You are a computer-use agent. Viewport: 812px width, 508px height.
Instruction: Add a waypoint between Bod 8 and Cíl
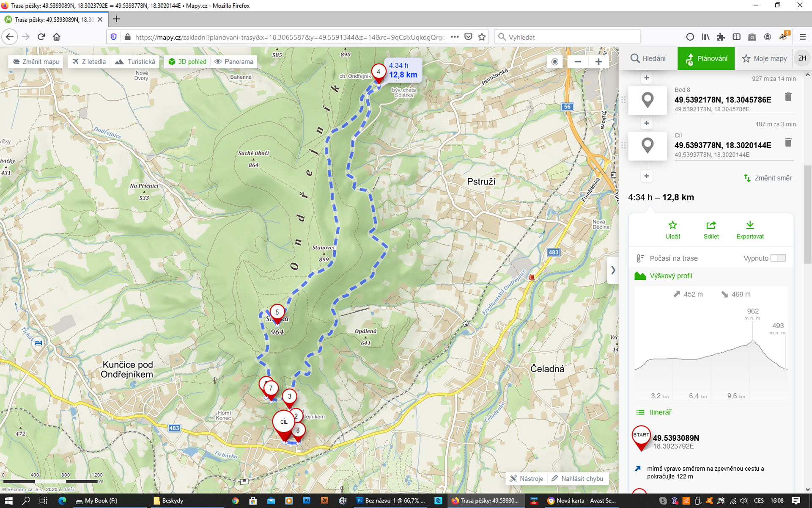(646, 123)
